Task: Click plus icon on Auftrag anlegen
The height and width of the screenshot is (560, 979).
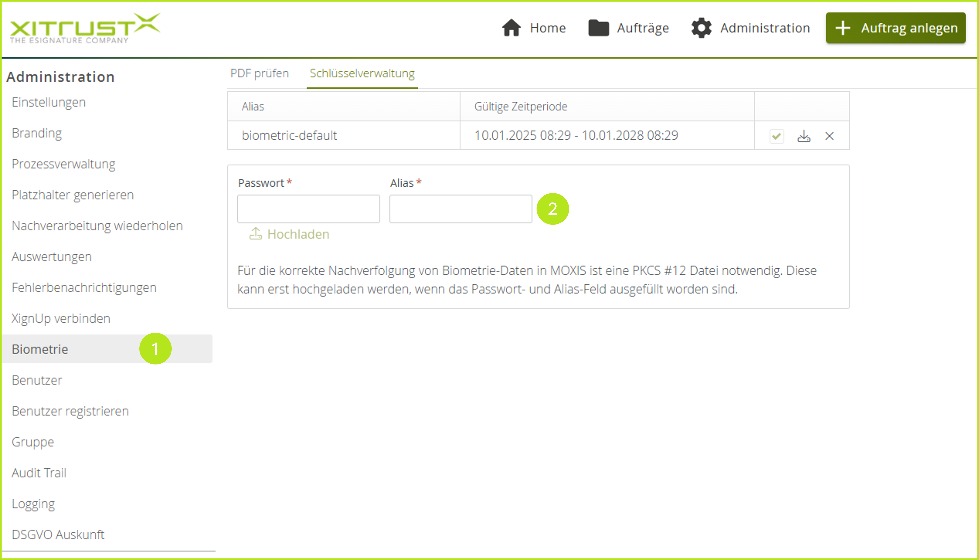Action: click(842, 28)
